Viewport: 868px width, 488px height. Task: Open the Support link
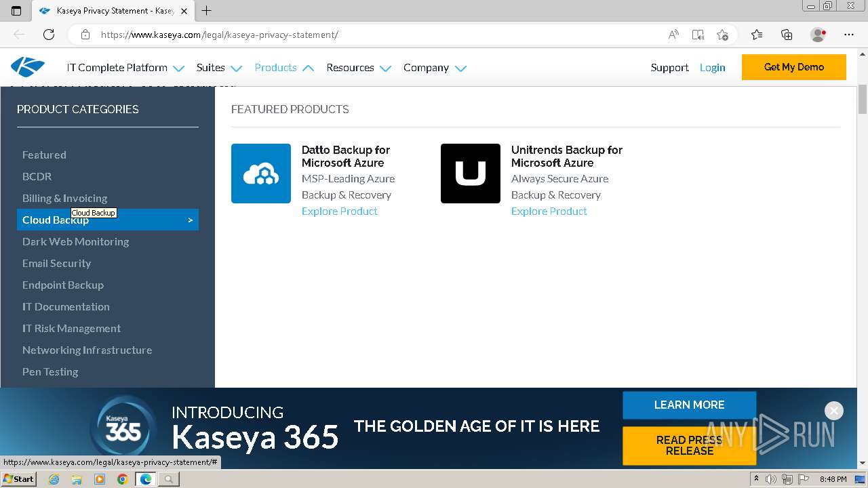669,68
